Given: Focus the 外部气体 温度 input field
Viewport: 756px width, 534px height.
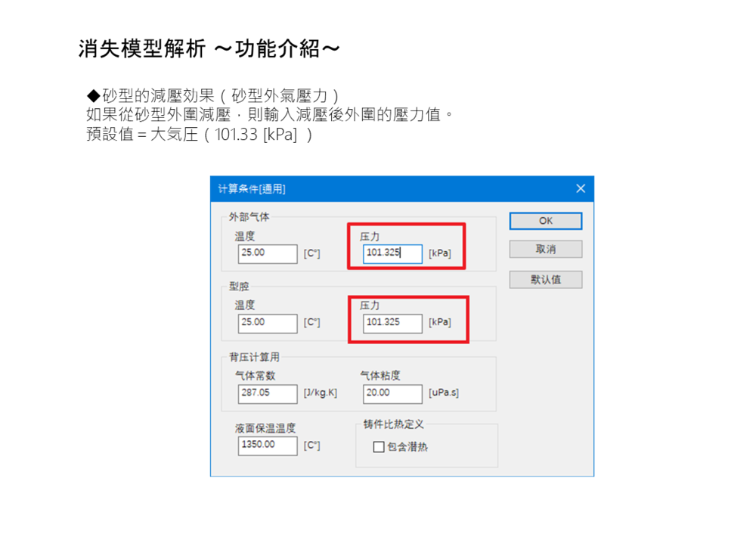Looking at the screenshot, I should 267,253.
